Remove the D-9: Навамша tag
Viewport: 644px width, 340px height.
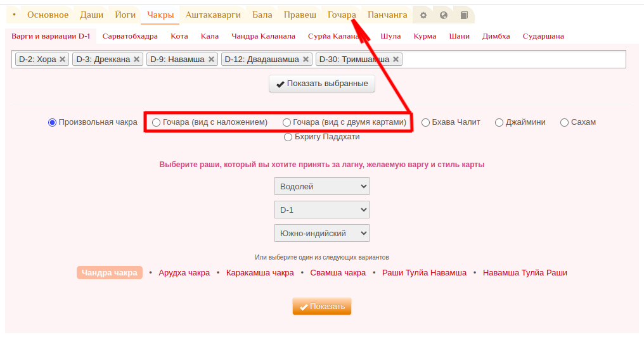211,59
